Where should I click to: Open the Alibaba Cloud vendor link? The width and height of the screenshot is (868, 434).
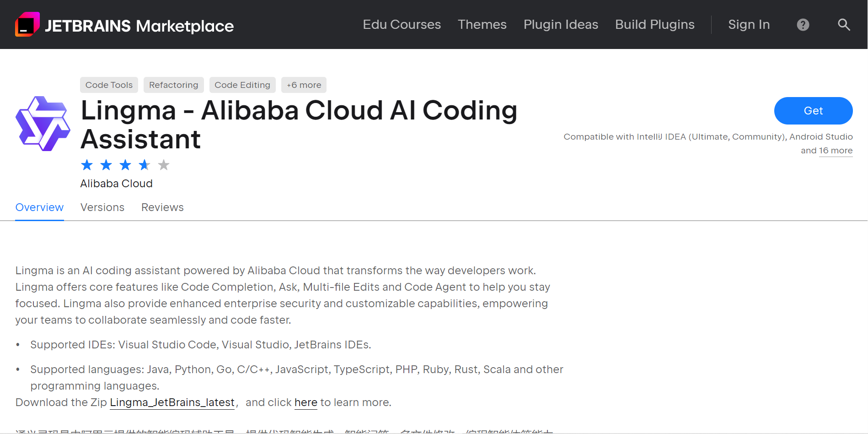[x=117, y=184]
